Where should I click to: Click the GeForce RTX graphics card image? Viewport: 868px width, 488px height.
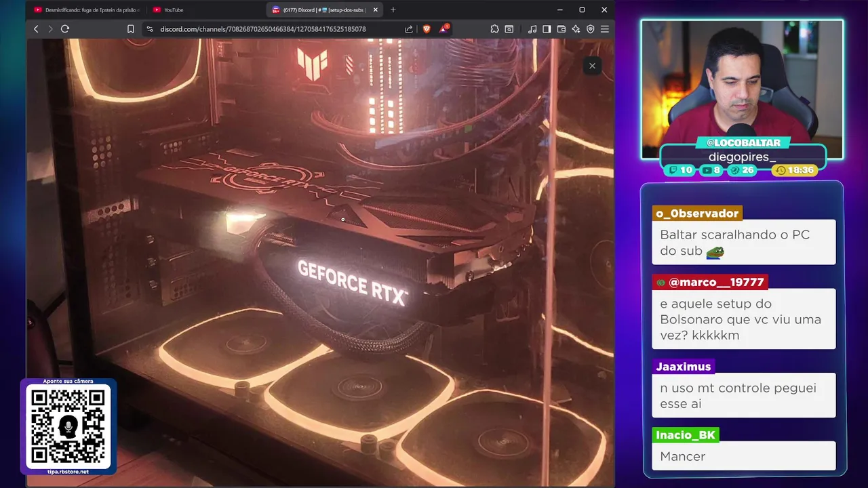(x=320, y=262)
